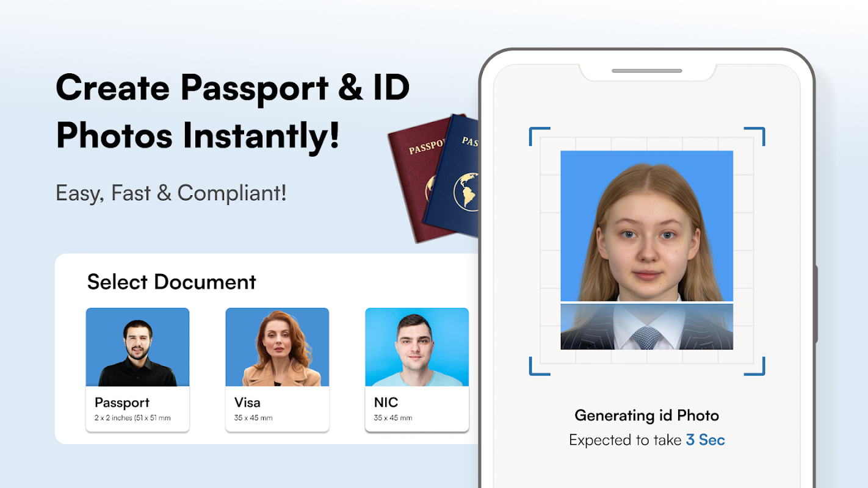Screen dimensions: 868x488
Task: Select the Visa document card
Action: tap(277, 370)
